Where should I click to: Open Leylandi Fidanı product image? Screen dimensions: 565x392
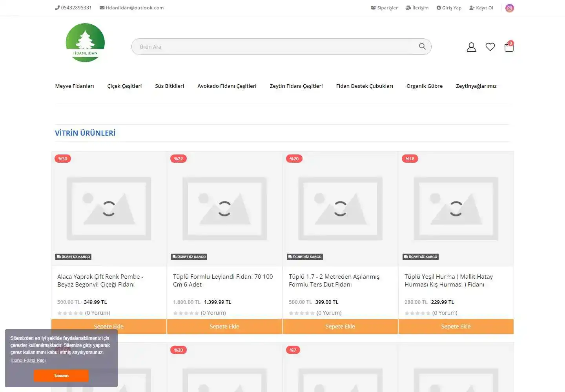(x=224, y=209)
